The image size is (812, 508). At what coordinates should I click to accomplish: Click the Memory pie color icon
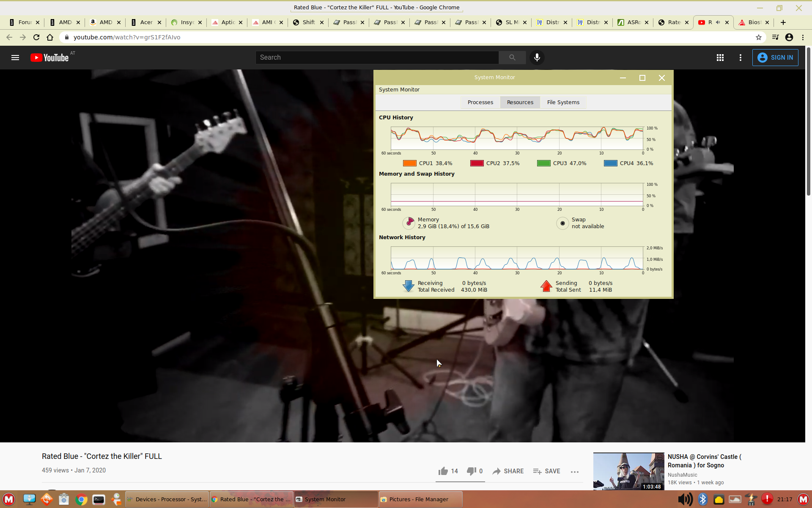point(409,223)
